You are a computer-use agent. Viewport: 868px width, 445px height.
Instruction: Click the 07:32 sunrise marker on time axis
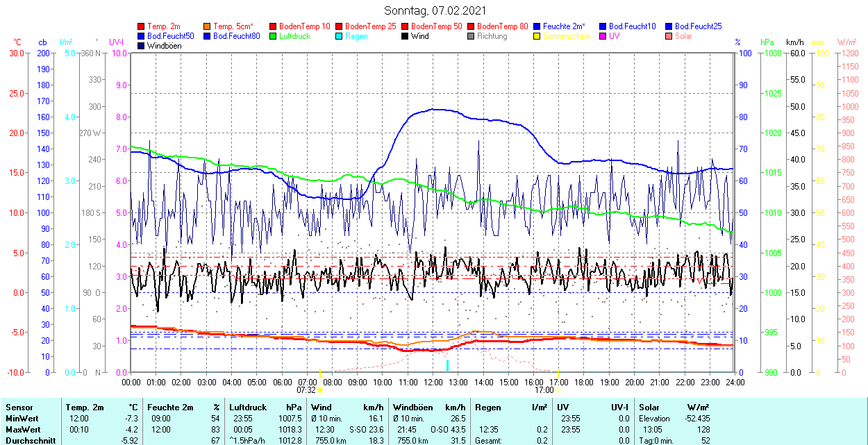(307, 390)
